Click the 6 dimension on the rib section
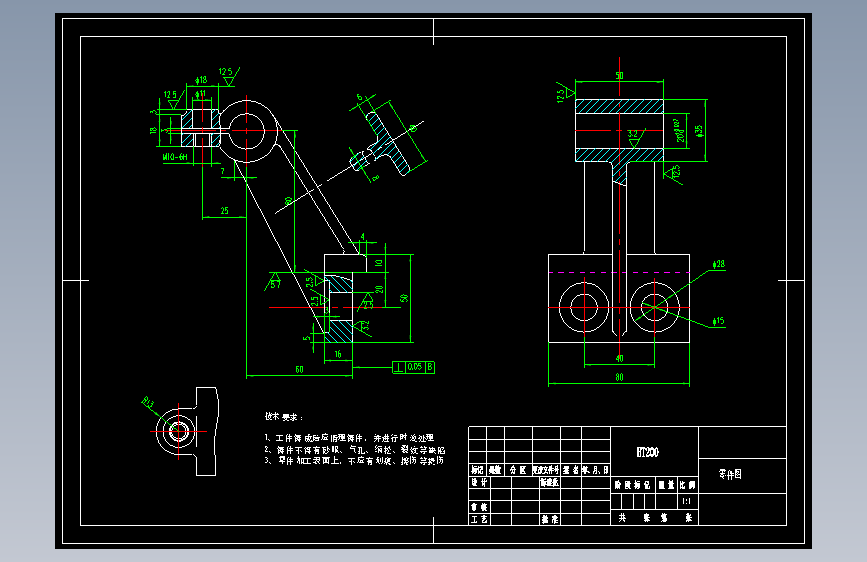The image size is (867, 562). coord(359,97)
